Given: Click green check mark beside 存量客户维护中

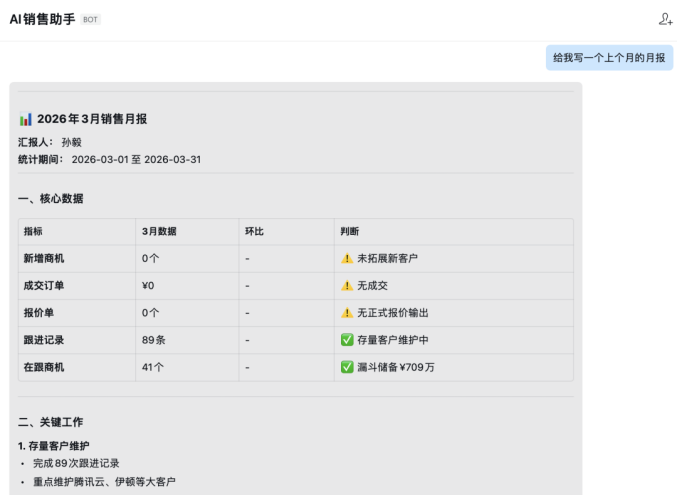Looking at the screenshot, I should (347, 340).
